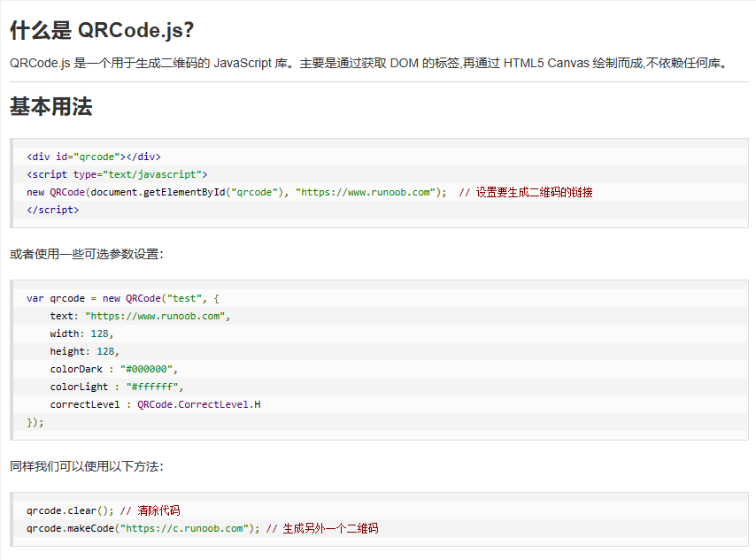Click the "height: 128," code line

coord(84,351)
